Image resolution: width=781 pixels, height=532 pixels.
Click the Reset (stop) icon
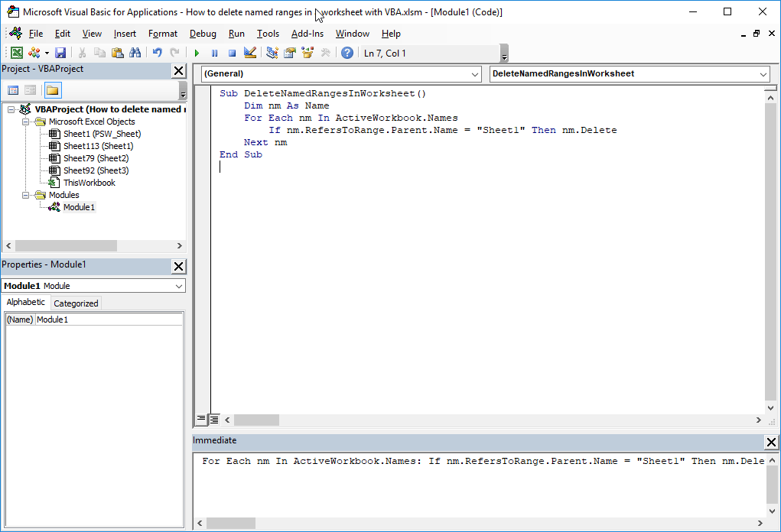[232, 52]
